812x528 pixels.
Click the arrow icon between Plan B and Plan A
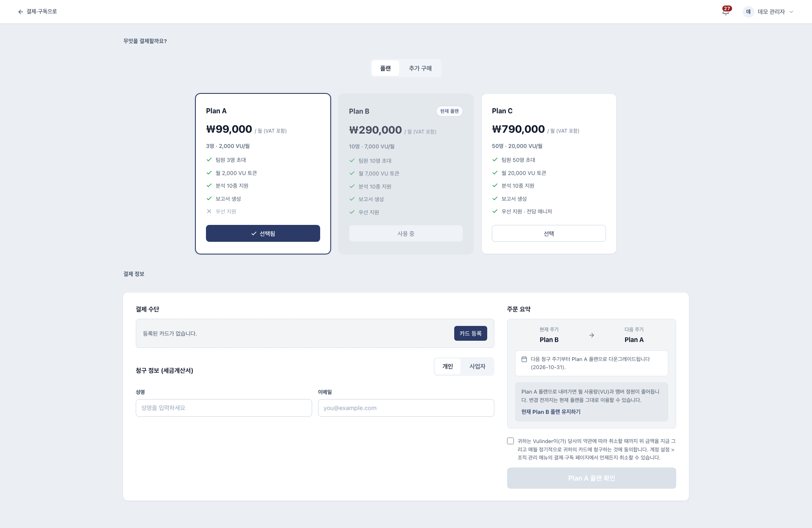point(592,335)
